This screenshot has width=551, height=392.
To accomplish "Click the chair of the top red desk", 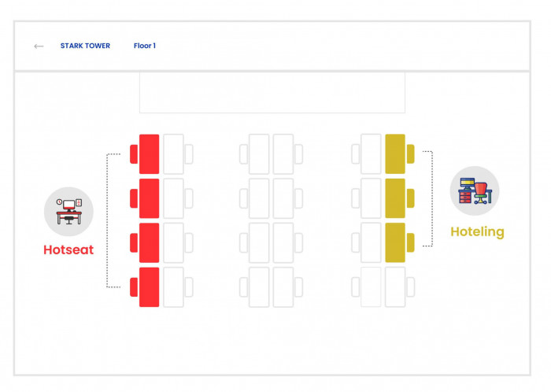I will (x=134, y=153).
